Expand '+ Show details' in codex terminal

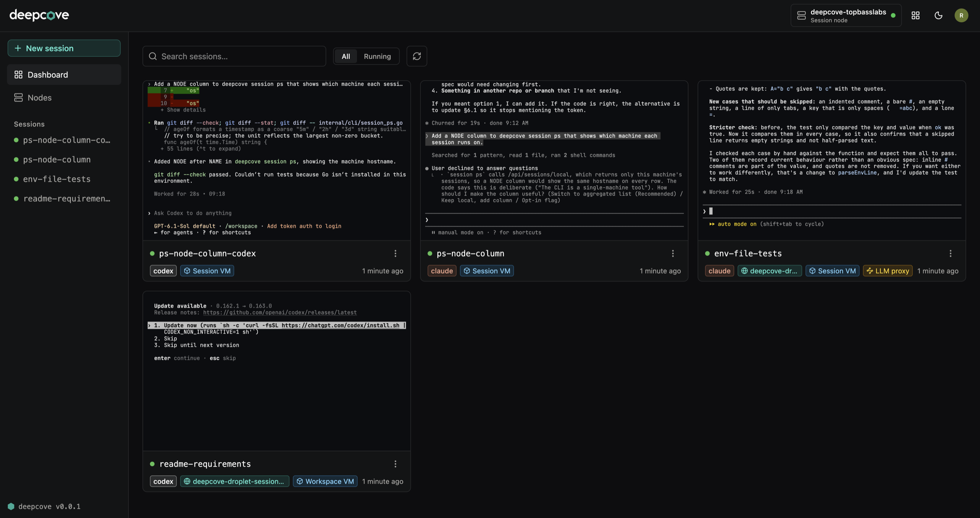tap(183, 109)
